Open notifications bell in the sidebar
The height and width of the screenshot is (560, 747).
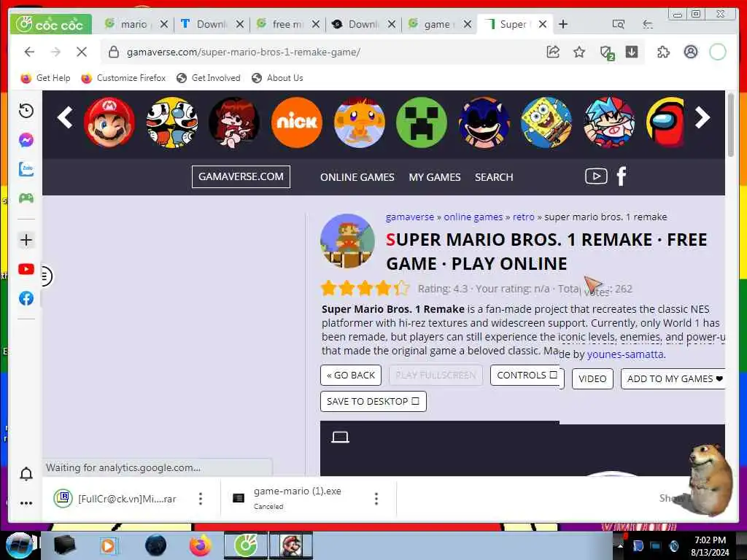26,474
